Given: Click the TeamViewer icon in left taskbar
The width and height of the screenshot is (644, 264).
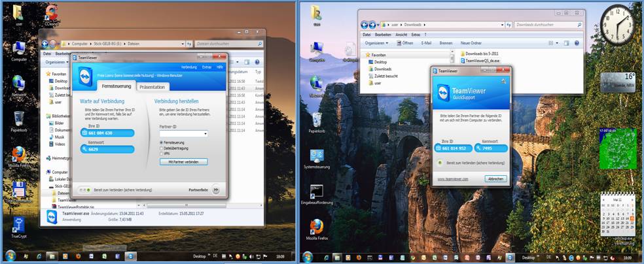Looking at the screenshot, I should coord(131,256).
